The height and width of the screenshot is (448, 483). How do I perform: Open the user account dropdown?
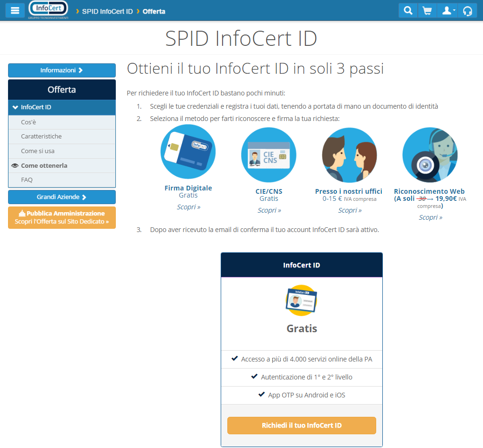click(447, 10)
